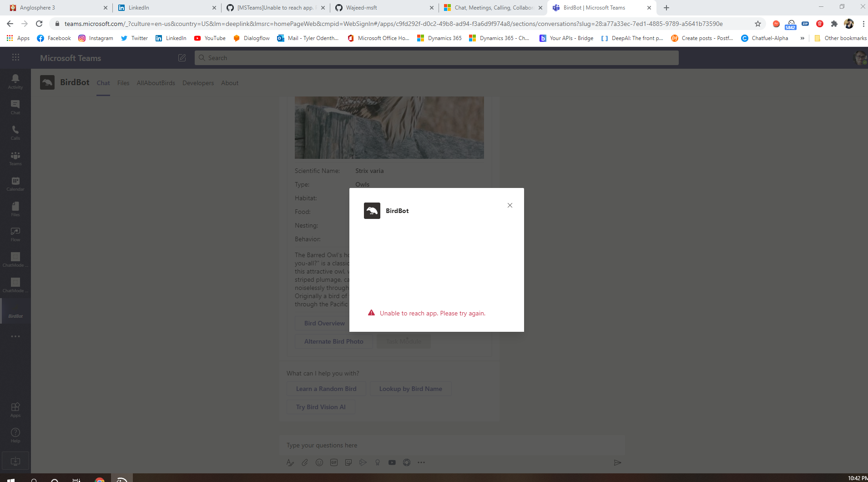Open Calls in Teams sidebar

coord(15,132)
